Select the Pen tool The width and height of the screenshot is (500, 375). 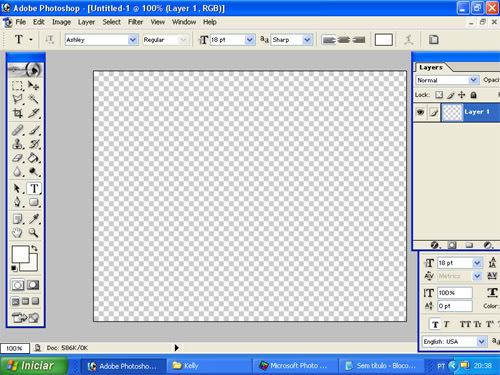click(18, 202)
